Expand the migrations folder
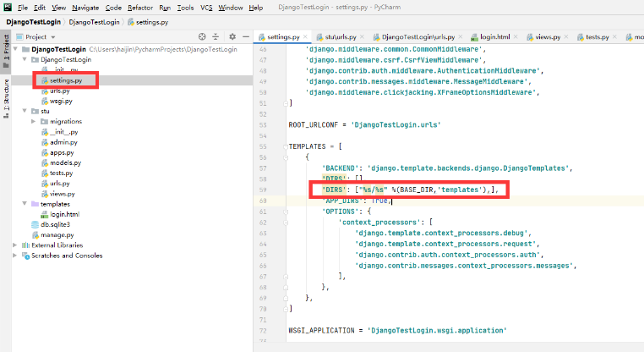 [34, 121]
